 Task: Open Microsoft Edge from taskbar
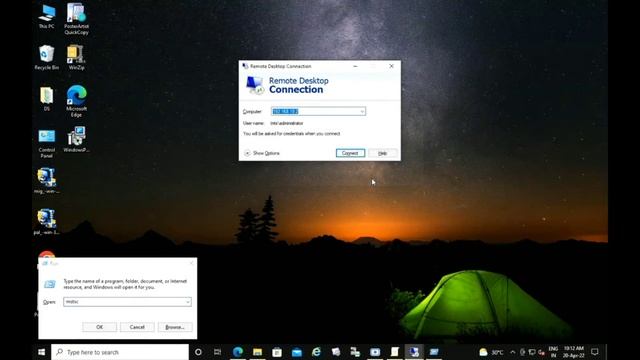click(x=238, y=352)
